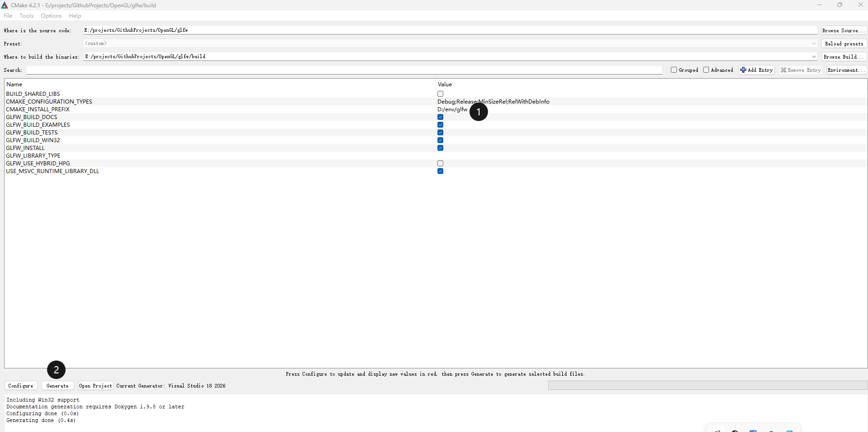Screen dimensions: 868x432
Task: Click the Browse Build button
Action: [844, 57]
